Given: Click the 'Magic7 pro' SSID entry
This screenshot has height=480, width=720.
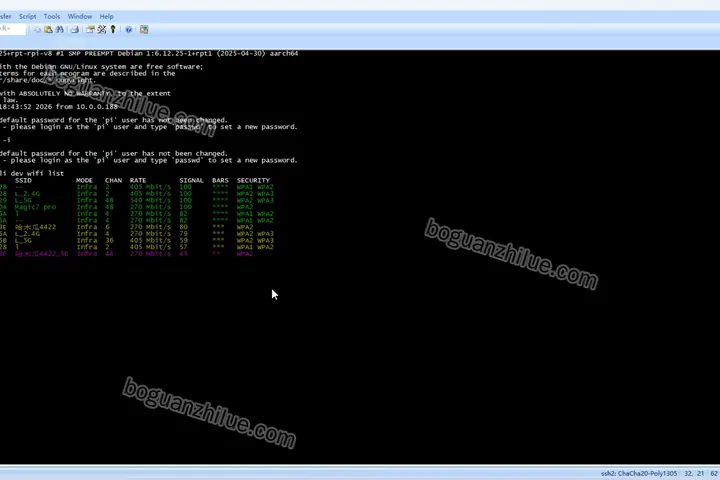Looking at the screenshot, I should [x=35, y=207].
